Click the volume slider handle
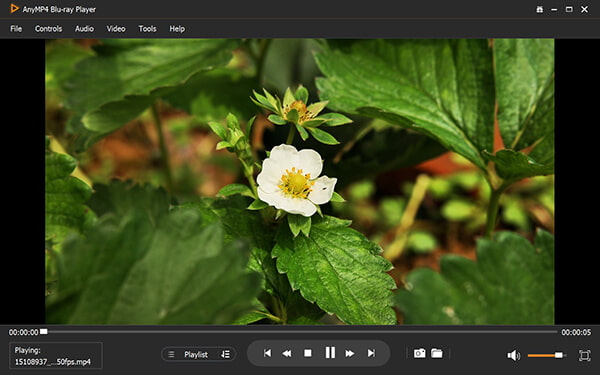Image resolution: width=600 pixels, height=375 pixels. [x=559, y=355]
